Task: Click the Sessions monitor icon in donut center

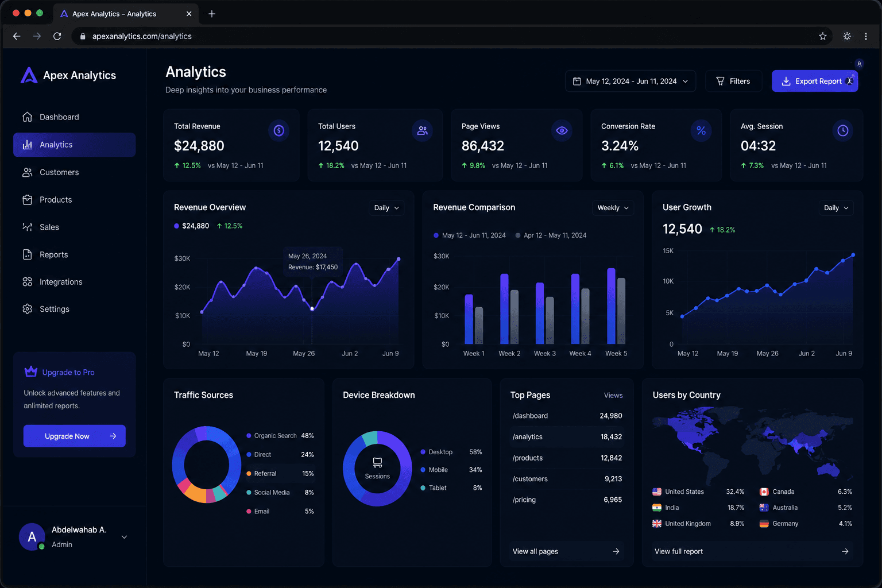Action: click(377, 462)
